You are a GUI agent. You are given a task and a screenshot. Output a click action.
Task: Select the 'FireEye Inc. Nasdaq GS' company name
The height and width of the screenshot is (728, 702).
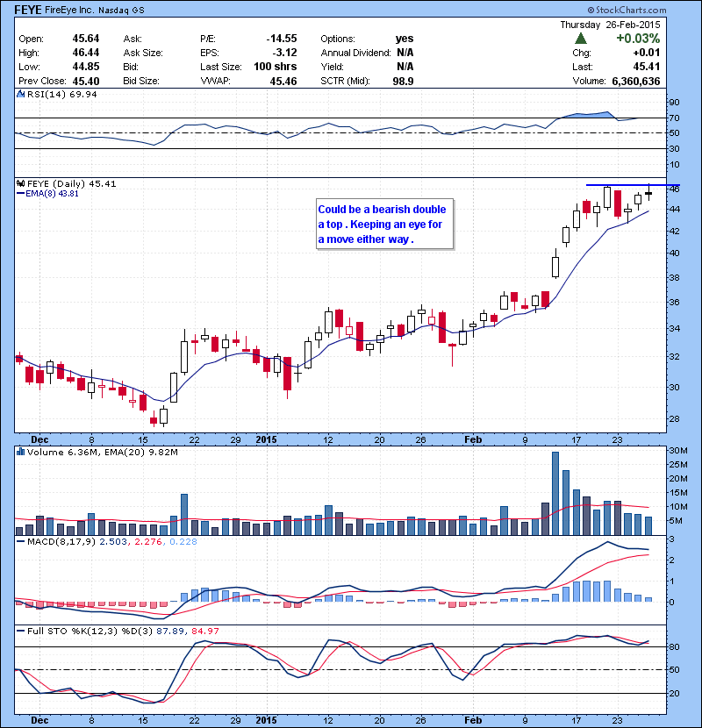click(95, 10)
